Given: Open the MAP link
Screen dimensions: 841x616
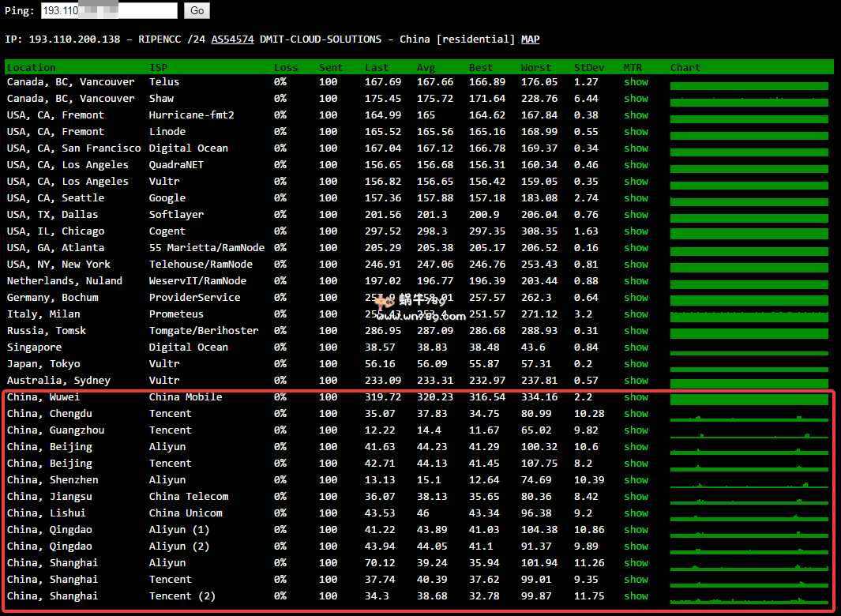Looking at the screenshot, I should pyautogui.click(x=530, y=39).
